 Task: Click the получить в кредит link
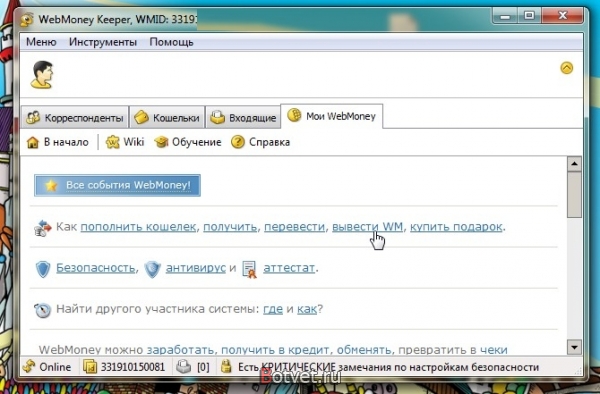point(275,350)
